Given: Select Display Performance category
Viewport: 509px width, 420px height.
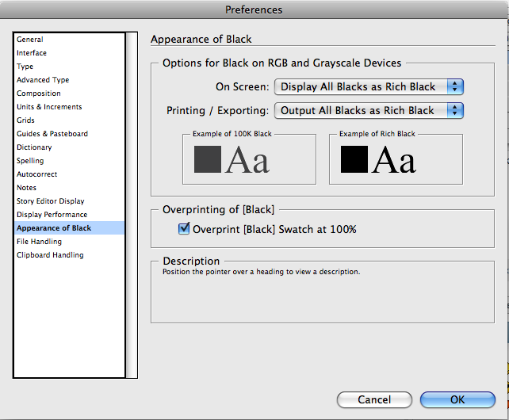Looking at the screenshot, I should [x=69, y=215].
